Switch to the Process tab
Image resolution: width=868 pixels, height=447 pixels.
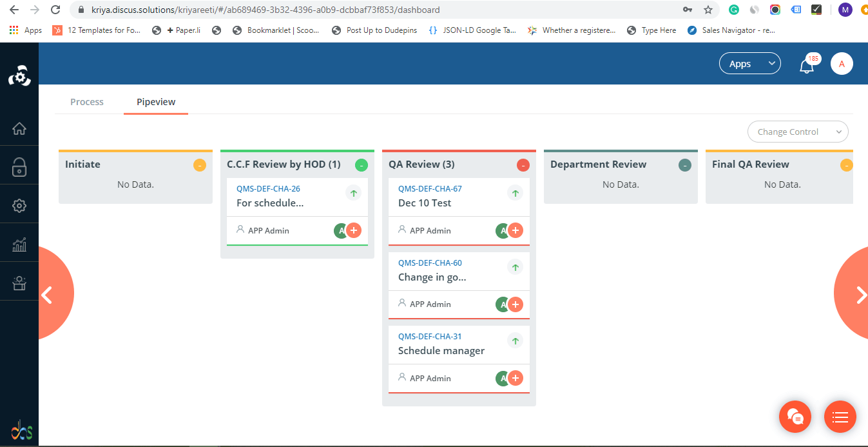click(x=86, y=101)
